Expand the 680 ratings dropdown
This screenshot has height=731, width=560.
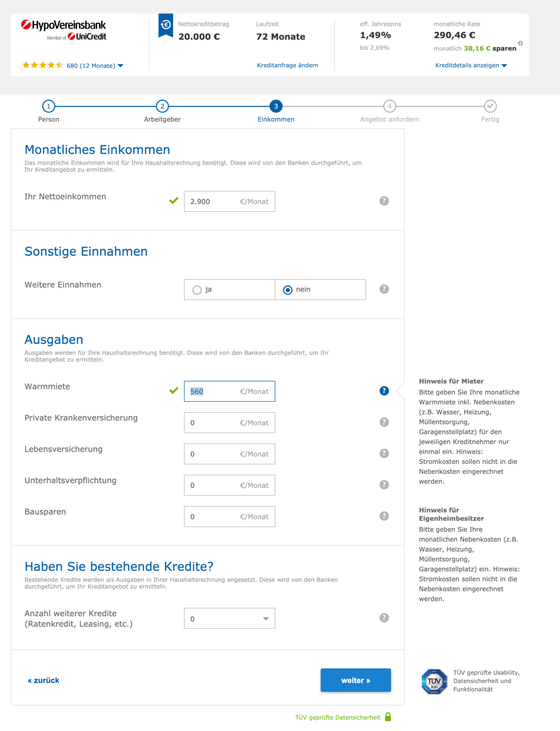click(95, 66)
